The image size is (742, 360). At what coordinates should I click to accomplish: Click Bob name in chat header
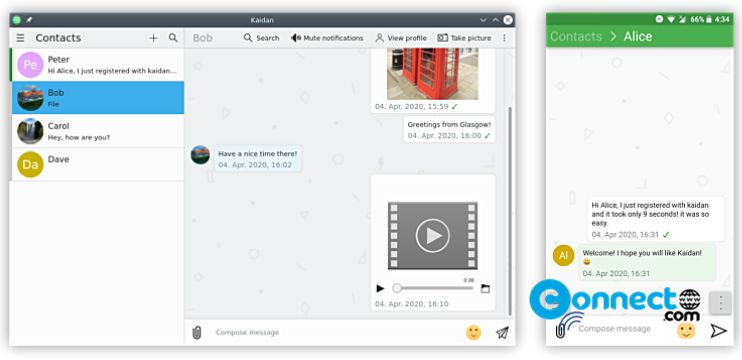click(x=203, y=38)
